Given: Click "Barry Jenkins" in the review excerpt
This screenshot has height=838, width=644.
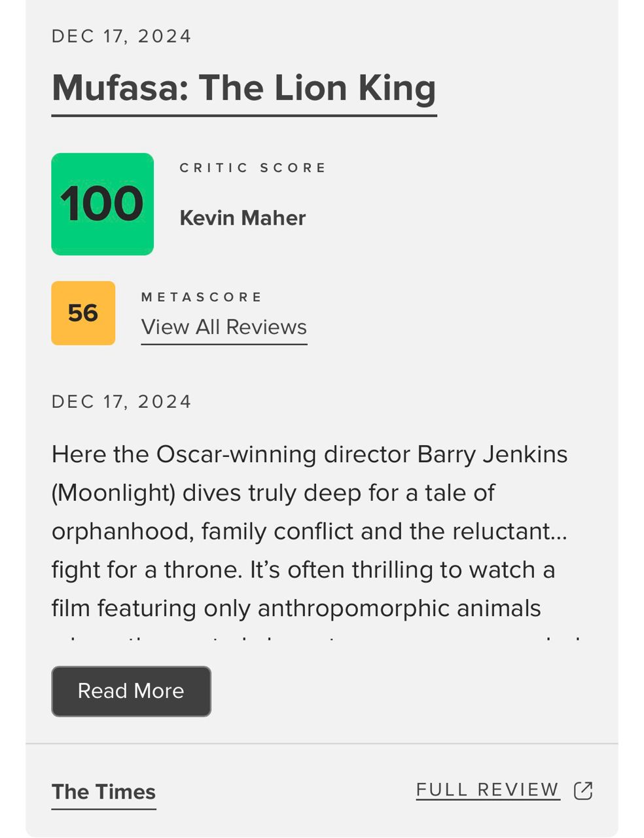Looking at the screenshot, I should (492, 454).
